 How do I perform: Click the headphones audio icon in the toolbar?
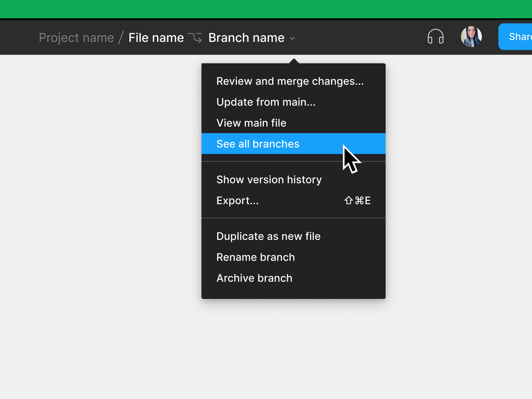[436, 37]
